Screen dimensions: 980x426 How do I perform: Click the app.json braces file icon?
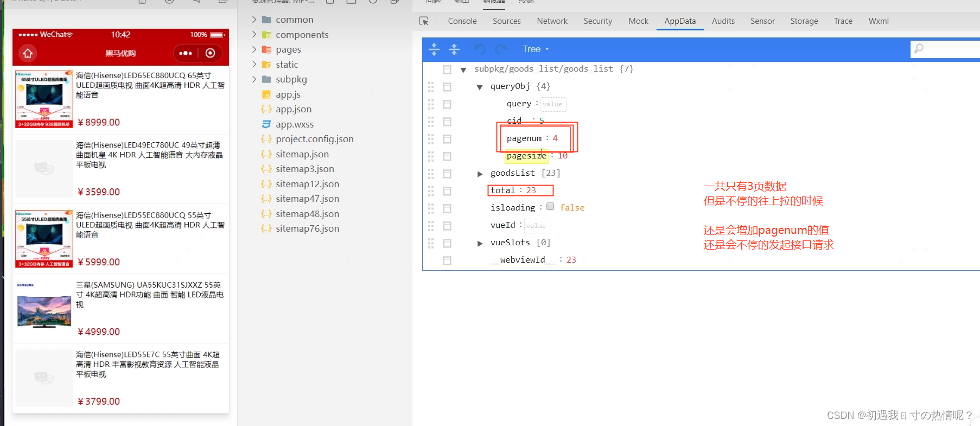click(266, 109)
